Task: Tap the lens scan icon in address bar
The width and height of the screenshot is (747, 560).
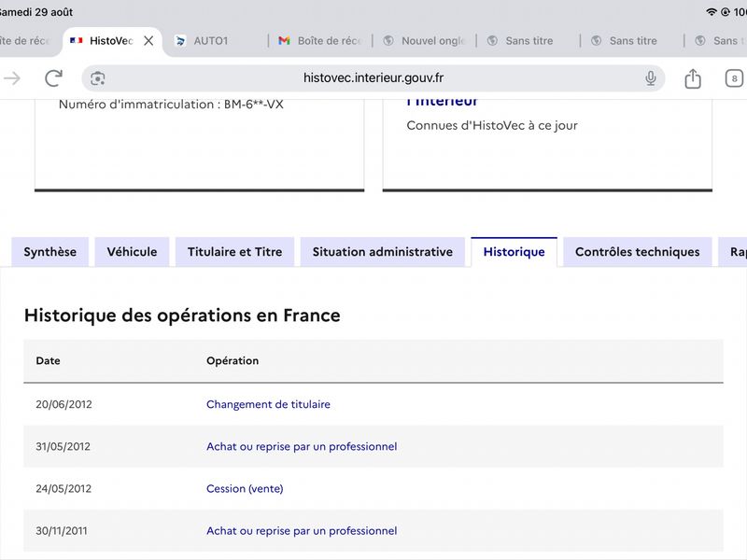Action: [98, 78]
